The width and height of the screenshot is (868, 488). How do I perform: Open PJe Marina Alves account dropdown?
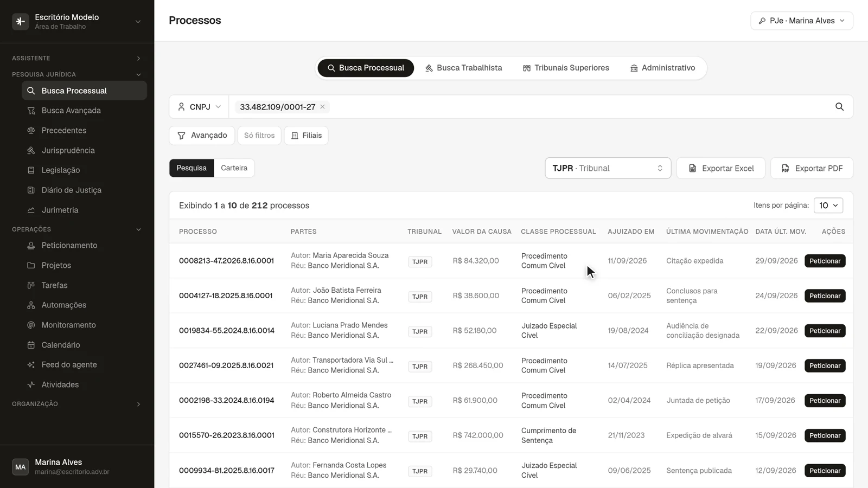(801, 21)
